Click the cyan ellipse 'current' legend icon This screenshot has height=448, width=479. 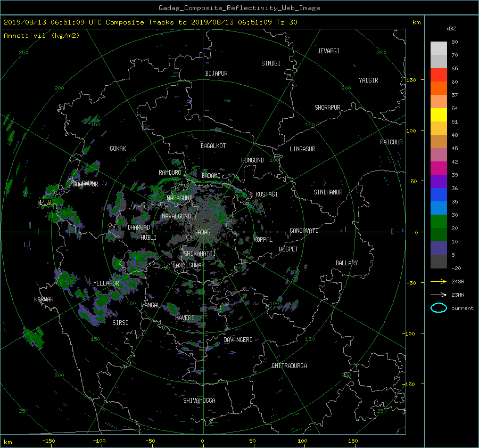click(x=439, y=308)
